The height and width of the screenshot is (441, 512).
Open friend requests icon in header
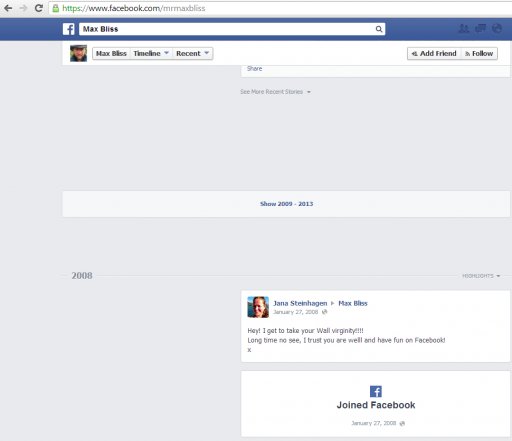click(464, 29)
